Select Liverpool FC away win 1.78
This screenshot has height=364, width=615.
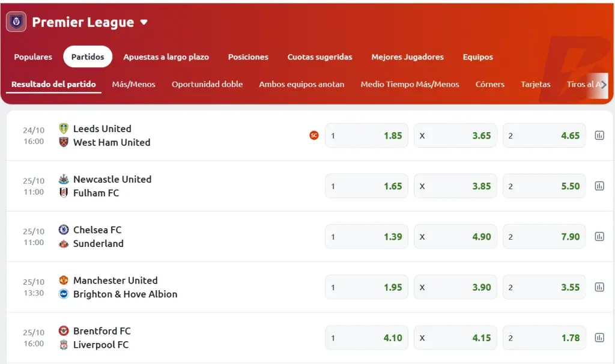[544, 338]
